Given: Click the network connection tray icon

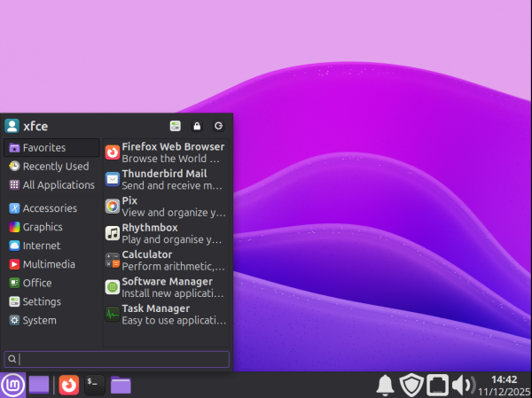Looking at the screenshot, I should click(437, 385).
